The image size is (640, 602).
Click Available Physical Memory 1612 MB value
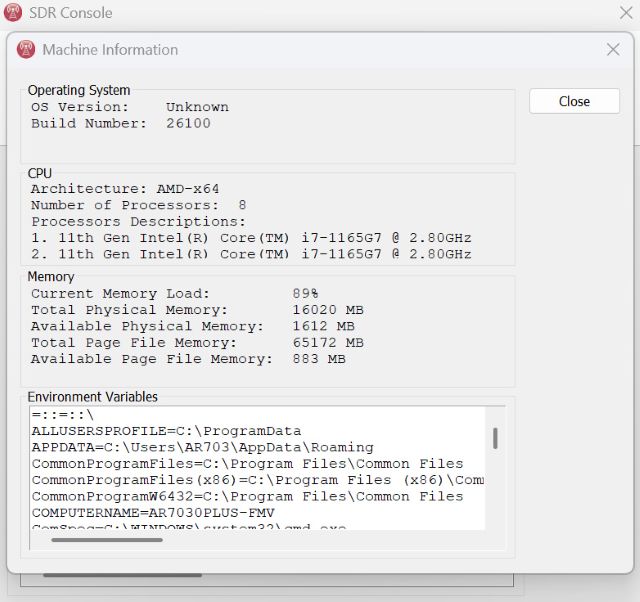pyautogui.click(x=323, y=326)
